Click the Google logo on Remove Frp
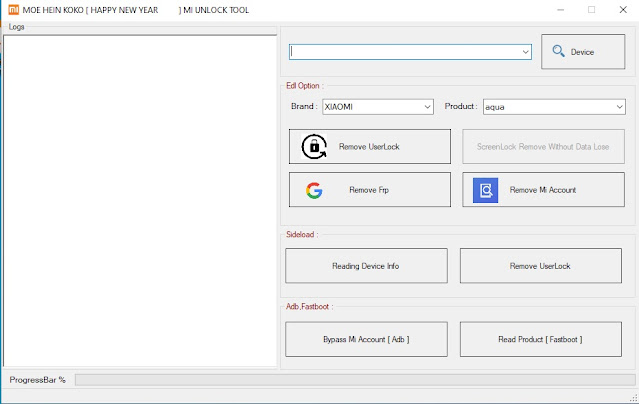Image resolution: width=639 pixels, height=404 pixels. point(314,190)
